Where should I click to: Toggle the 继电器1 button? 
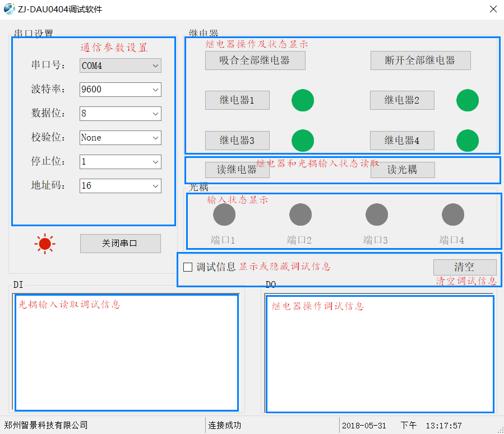(x=237, y=100)
